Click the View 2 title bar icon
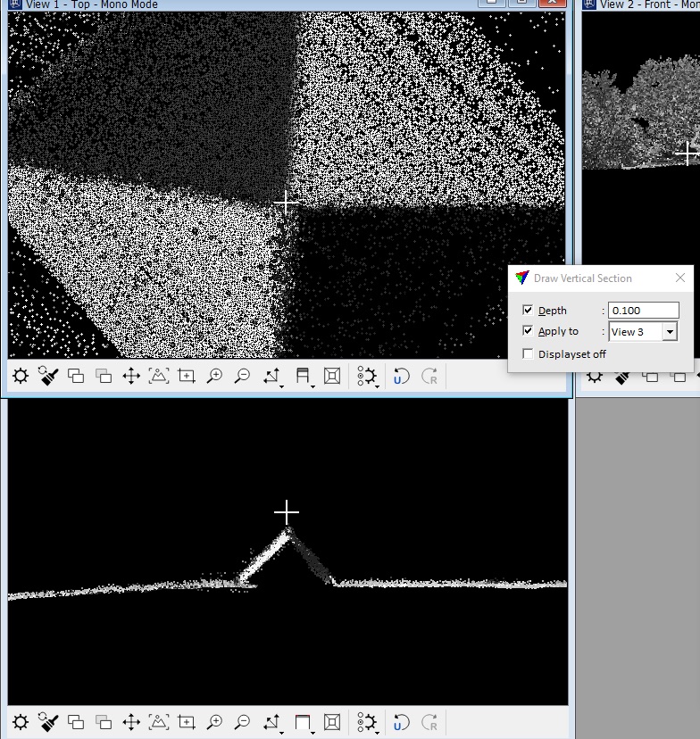The image size is (700, 739). pyautogui.click(x=589, y=4)
